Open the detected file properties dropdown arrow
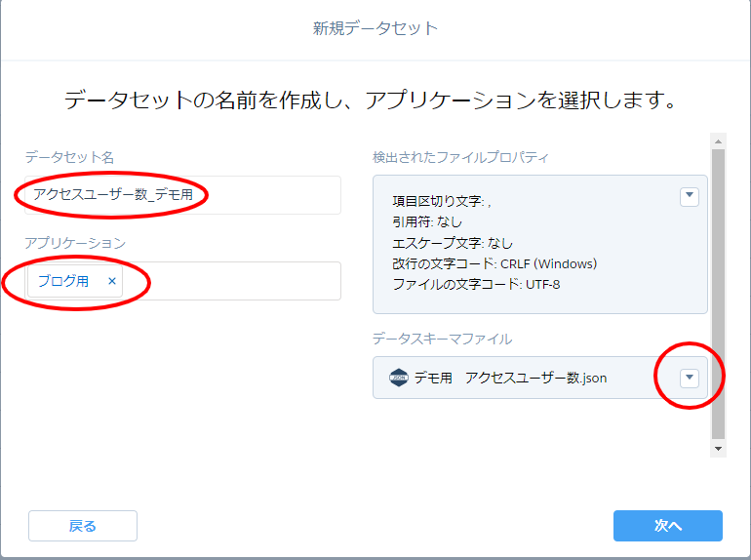The height and width of the screenshot is (560, 751). [689, 196]
